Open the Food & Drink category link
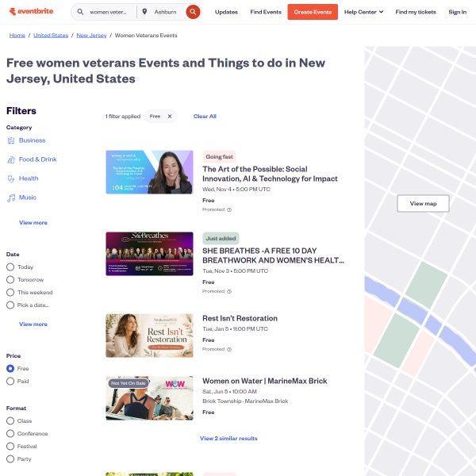 click(37, 159)
